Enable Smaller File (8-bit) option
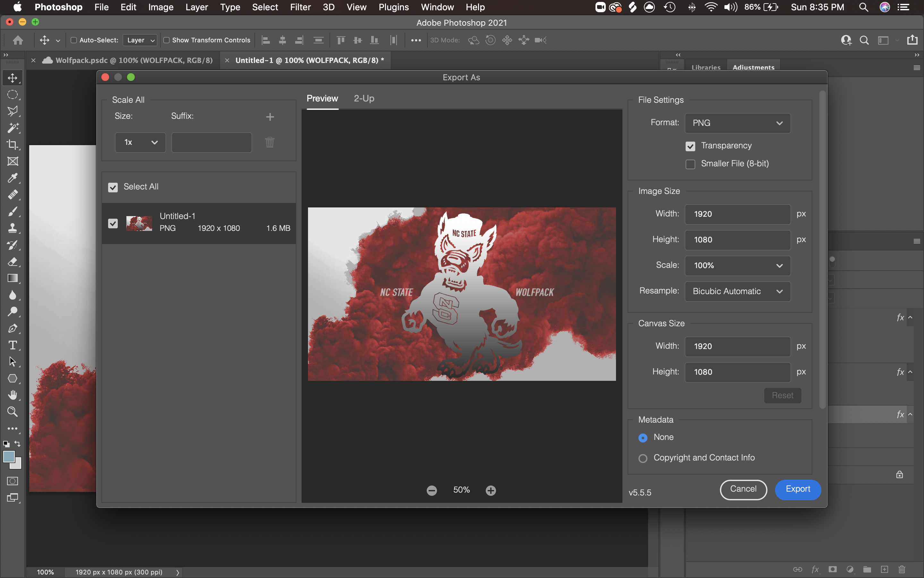The width and height of the screenshot is (924, 578). [x=690, y=164]
